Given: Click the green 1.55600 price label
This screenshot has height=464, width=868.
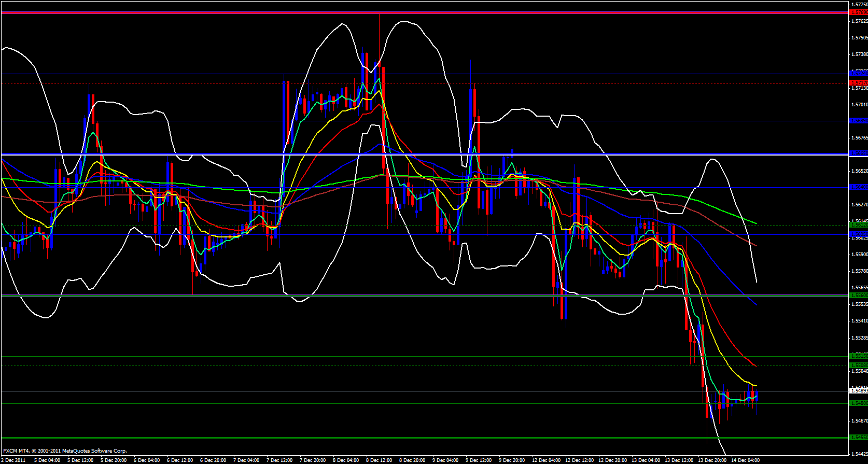Looking at the screenshot, I should (x=858, y=296).
